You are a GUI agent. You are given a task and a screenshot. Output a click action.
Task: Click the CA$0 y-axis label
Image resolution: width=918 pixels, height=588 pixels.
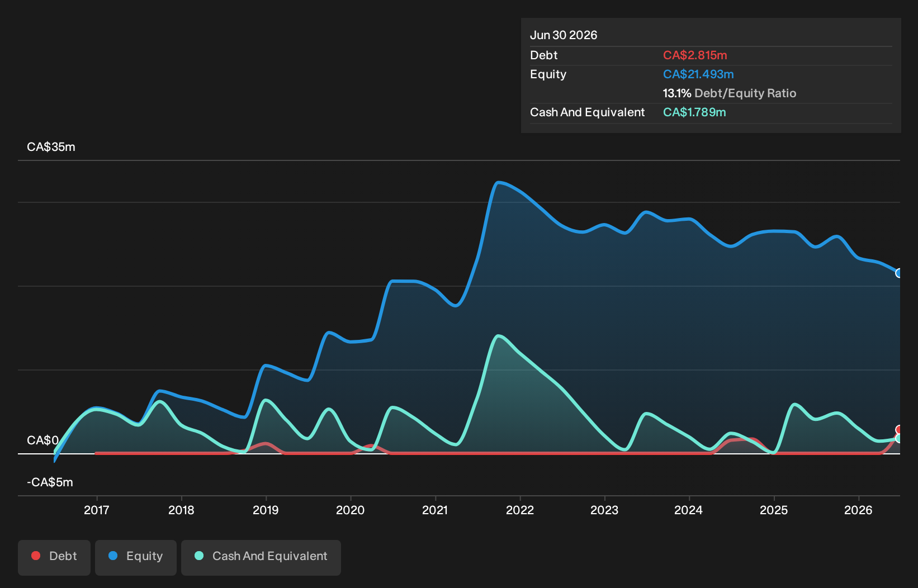click(x=42, y=440)
